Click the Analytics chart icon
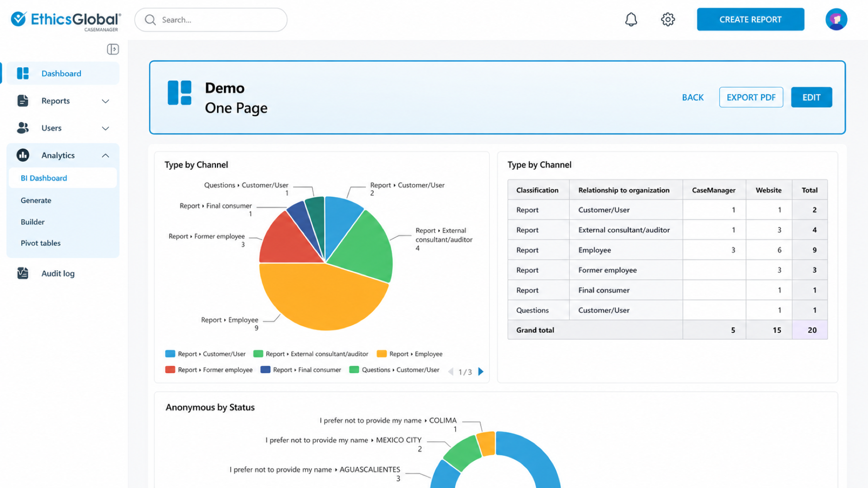The image size is (868, 488). [x=23, y=155]
